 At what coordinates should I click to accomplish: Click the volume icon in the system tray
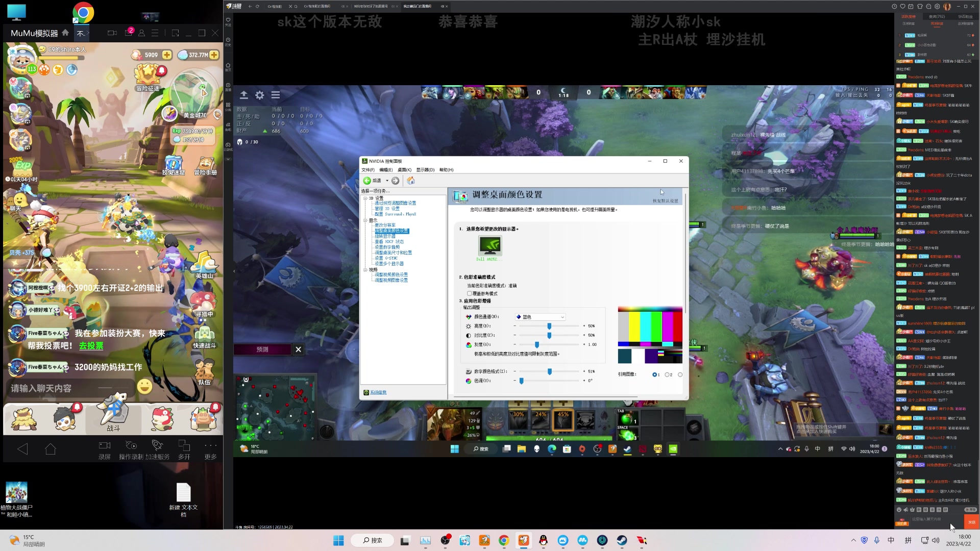pos(936,540)
